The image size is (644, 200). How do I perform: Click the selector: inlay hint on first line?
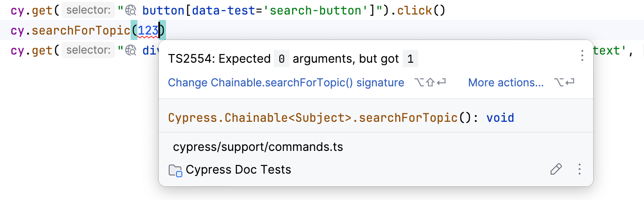pos(88,10)
